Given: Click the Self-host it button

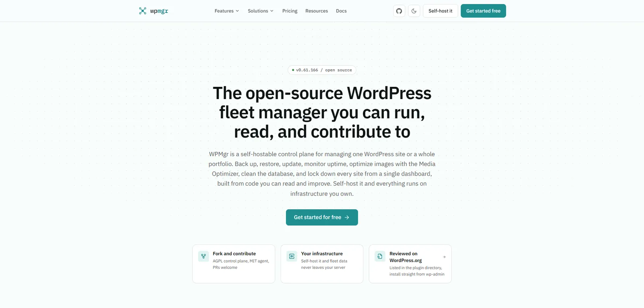Looking at the screenshot, I should (440, 11).
